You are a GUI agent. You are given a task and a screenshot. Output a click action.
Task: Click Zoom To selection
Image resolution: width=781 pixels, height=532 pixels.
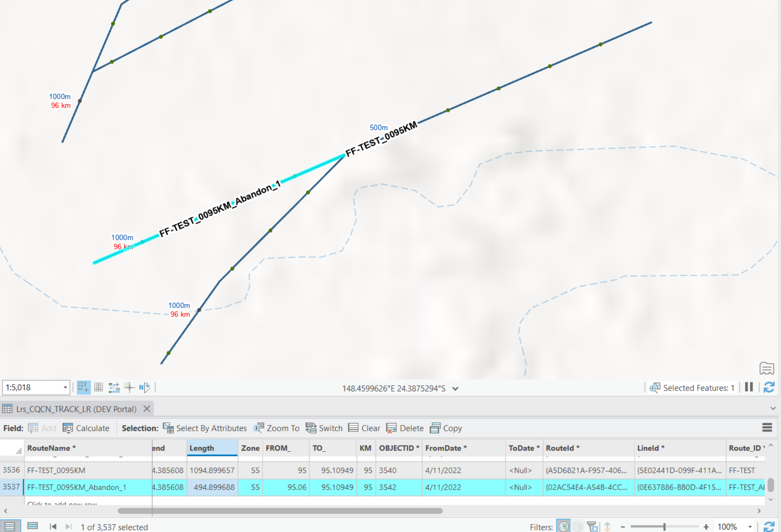(276, 428)
